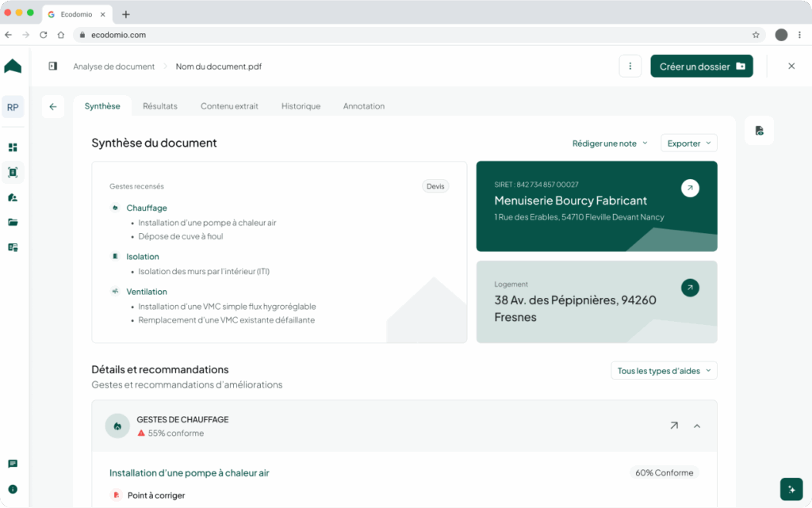This screenshot has width=812, height=508.
Task: Open Tous les types d'aides filter
Action: point(663,371)
